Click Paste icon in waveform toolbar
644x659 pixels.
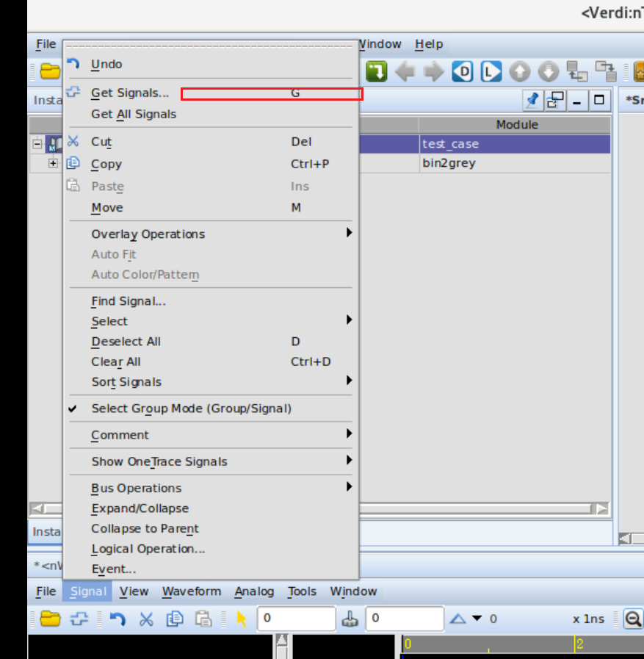(x=203, y=619)
